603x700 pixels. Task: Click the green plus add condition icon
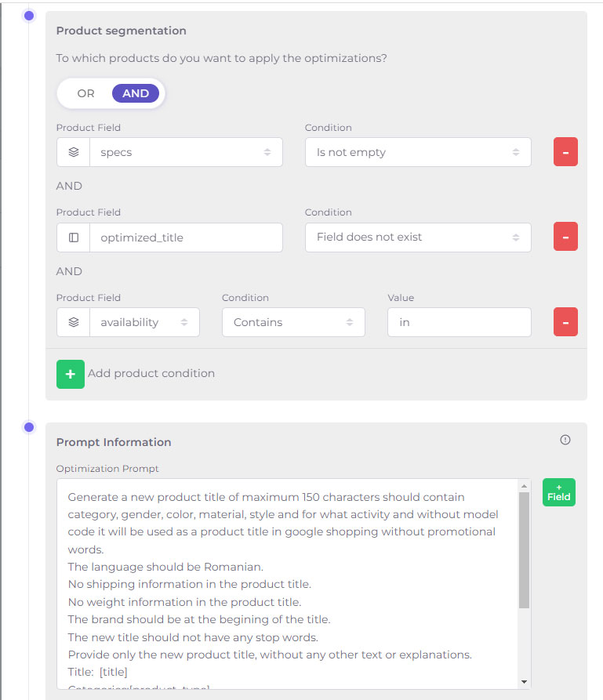click(x=70, y=374)
